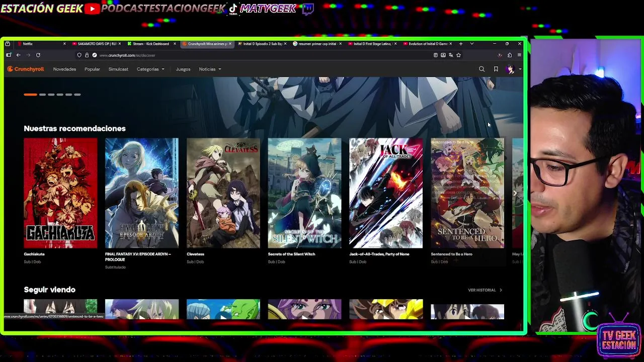Toggle reader view icon in address bar
The width and height of the screenshot is (644, 362).
[436, 55]
